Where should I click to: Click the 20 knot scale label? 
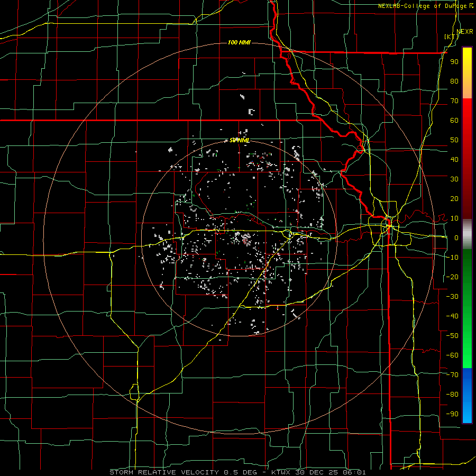(454, 199)
